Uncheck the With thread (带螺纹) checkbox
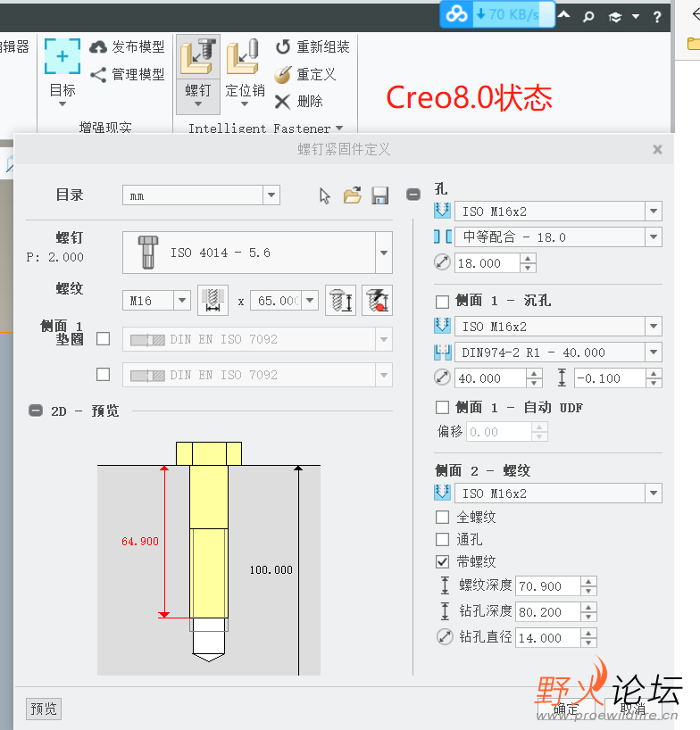700x730 pixels. [442, 562]
